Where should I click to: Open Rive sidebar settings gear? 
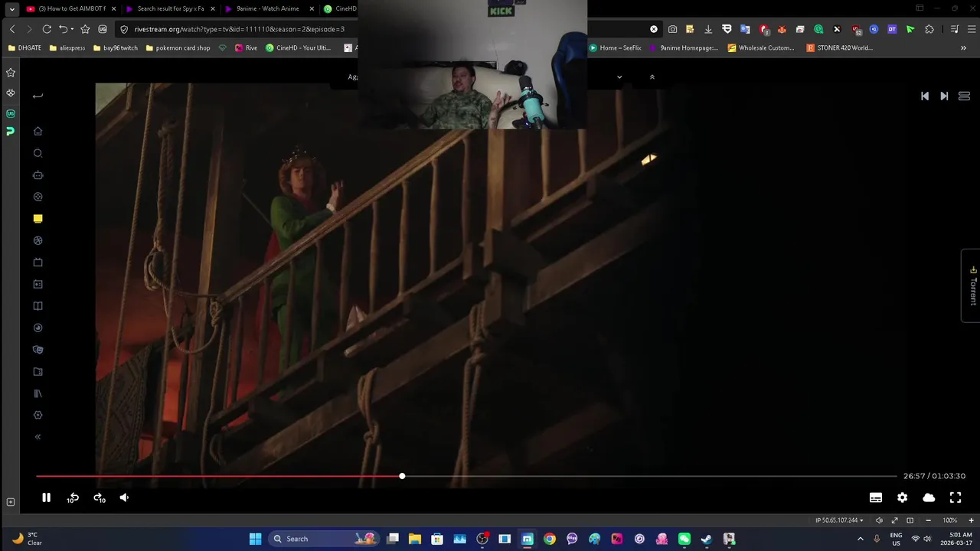click(38, 415)
